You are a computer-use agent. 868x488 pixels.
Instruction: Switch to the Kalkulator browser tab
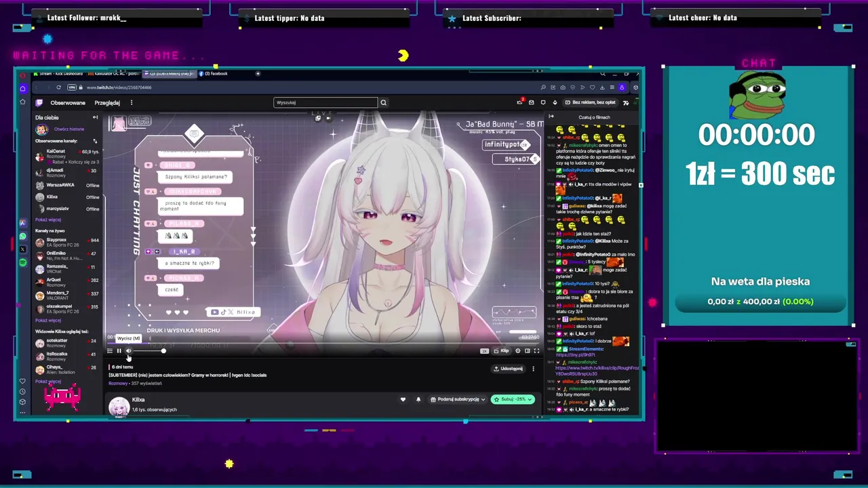pyautogui.click(x=114, y=73)
